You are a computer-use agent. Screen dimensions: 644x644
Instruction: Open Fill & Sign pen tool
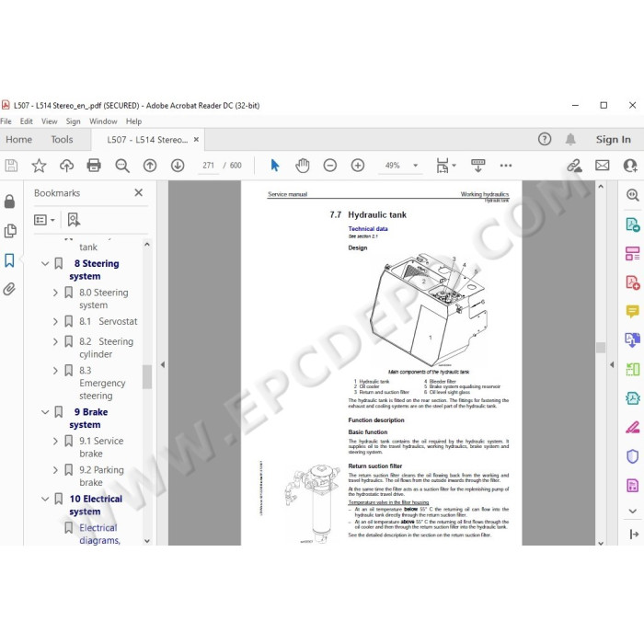[632, 427]
